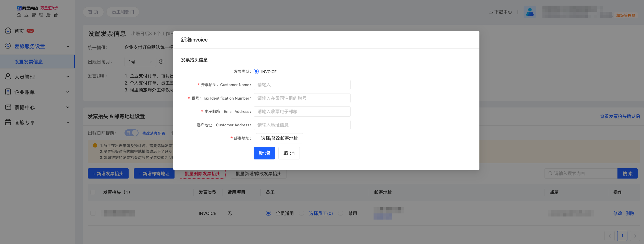Expand the 企业账单 menu chevron
The height and width of the screenshot is (244, 644).
68,92
